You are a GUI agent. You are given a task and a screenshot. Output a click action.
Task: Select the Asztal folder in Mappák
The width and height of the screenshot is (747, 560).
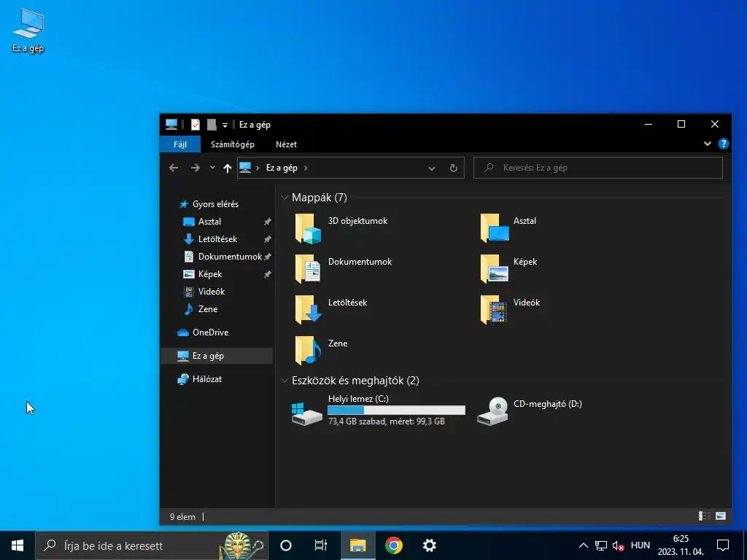click(x=508, y=228)
